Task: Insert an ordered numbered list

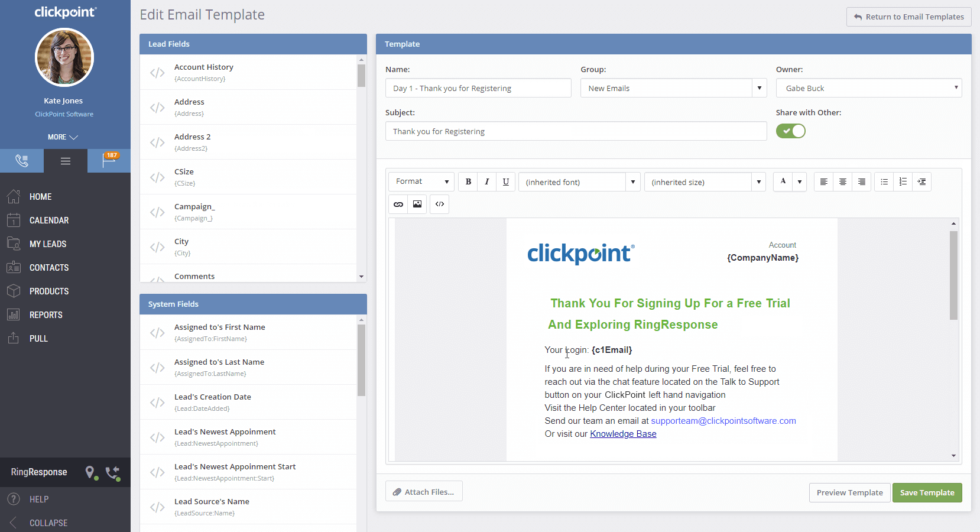Action: click(903, 181)
